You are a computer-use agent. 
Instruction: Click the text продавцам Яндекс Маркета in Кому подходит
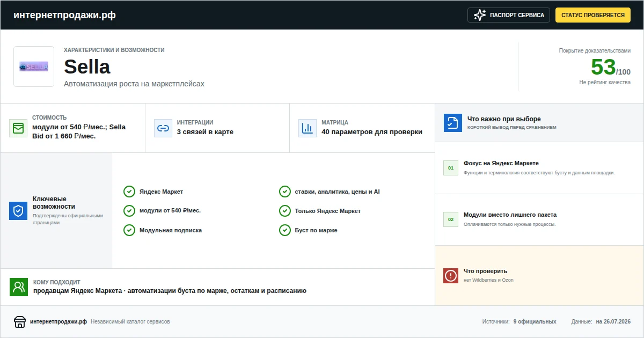77,291
